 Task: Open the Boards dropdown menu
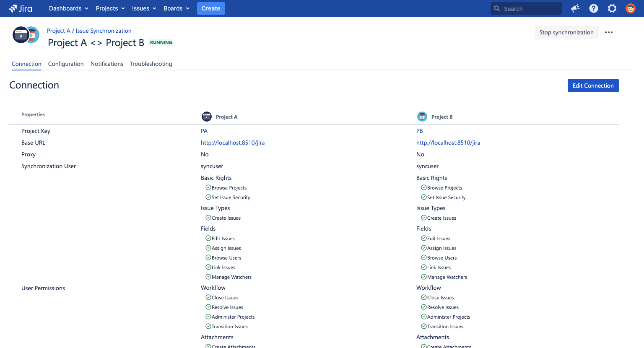tap(176, 8)
